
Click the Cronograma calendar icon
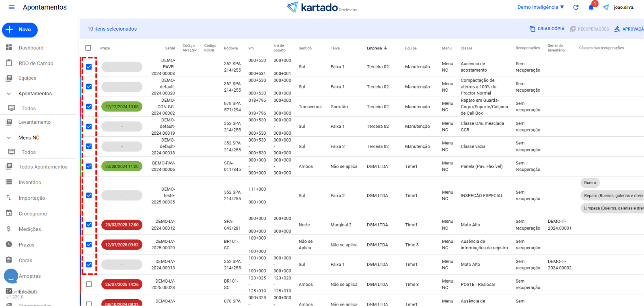pos(9,214)
